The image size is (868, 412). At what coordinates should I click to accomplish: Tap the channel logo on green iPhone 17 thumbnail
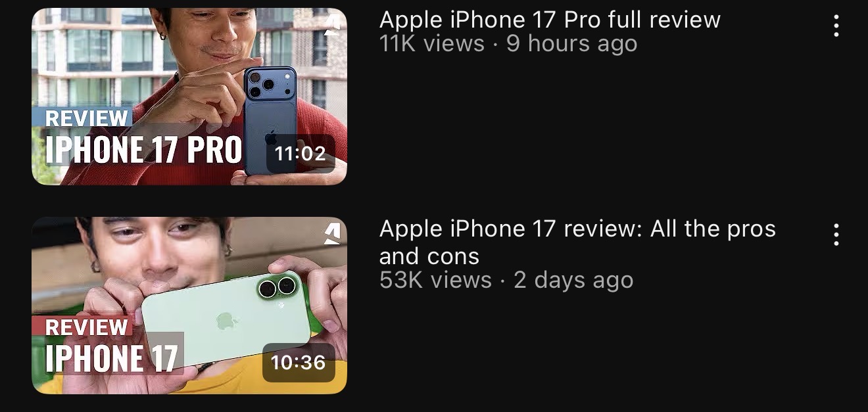333,234
